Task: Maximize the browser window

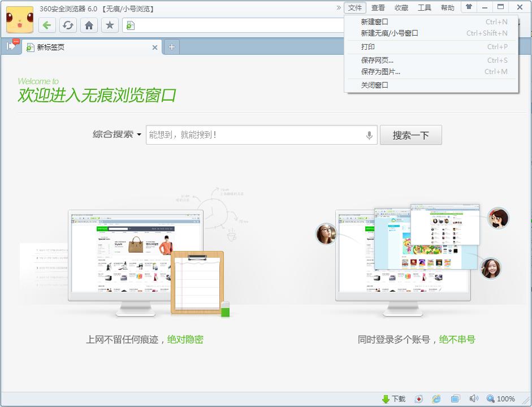Action: pyautogui.click(x=501, y=7)
